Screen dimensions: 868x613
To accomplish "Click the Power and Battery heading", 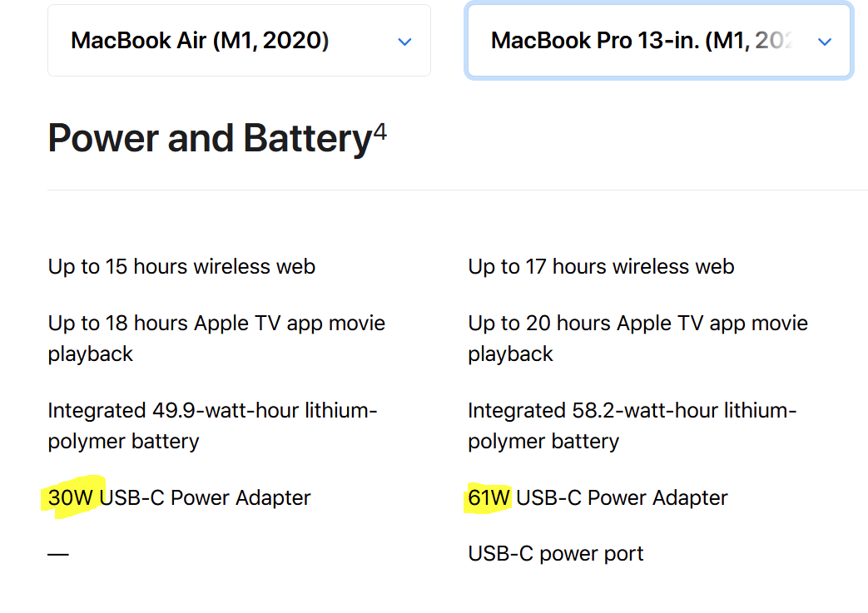I will 209,139.
